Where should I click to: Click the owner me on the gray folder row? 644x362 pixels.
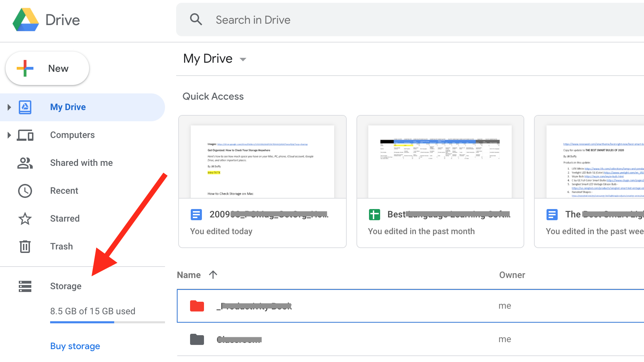(505, 339)
